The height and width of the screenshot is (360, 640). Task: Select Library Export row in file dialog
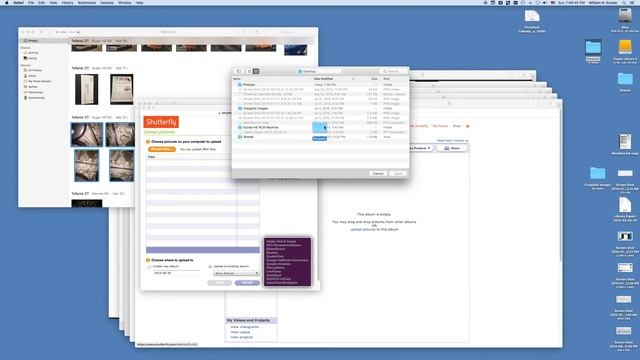coord(320,132)
